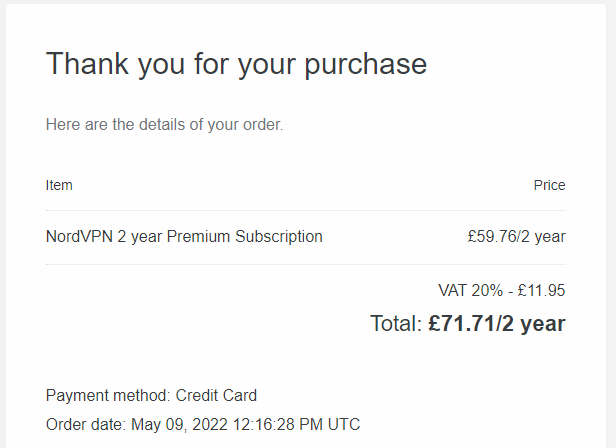Select the Price column header

tap(549, 185)
